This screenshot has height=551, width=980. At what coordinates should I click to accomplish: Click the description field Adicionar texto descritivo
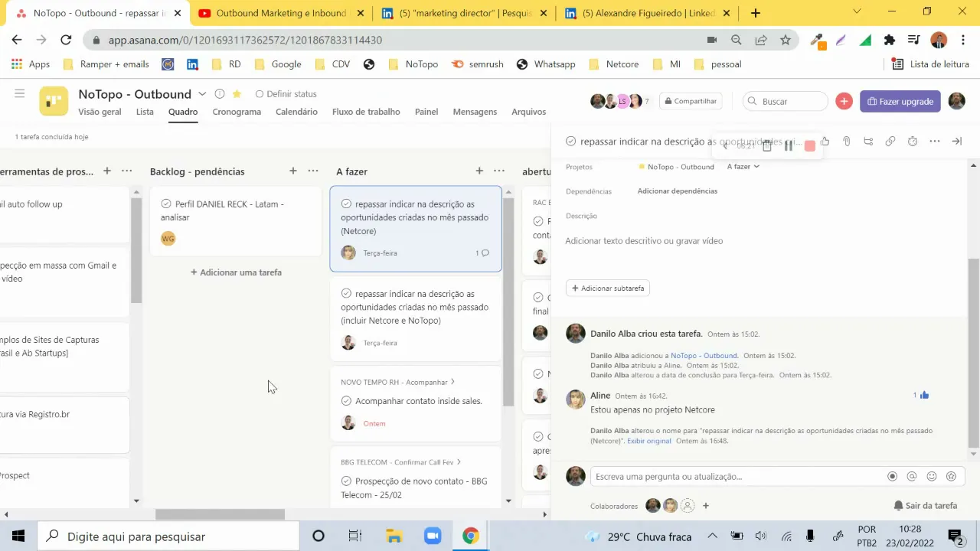click(644, 241)
